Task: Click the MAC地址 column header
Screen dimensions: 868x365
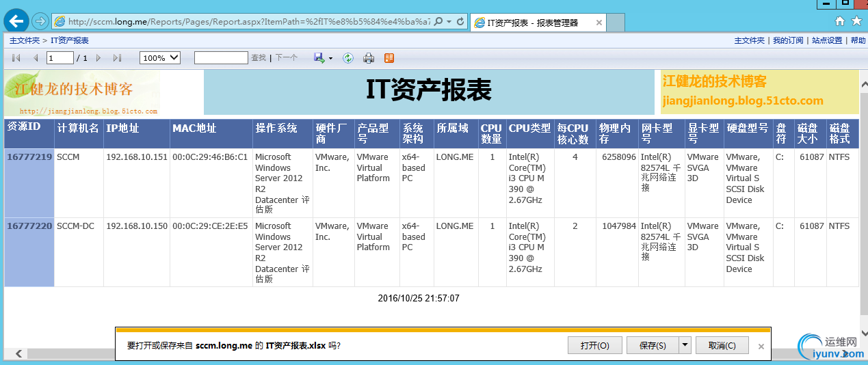Action: pyautogui.click(x=211, y=133)
